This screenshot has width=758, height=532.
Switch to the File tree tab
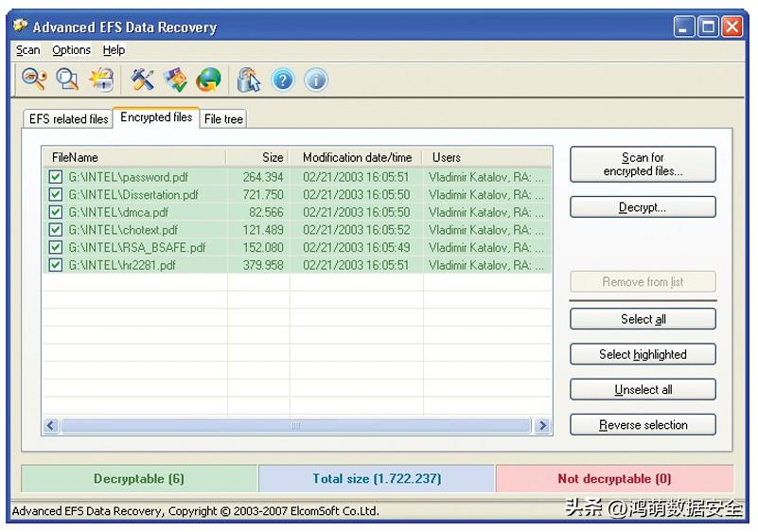click(223, 119)
